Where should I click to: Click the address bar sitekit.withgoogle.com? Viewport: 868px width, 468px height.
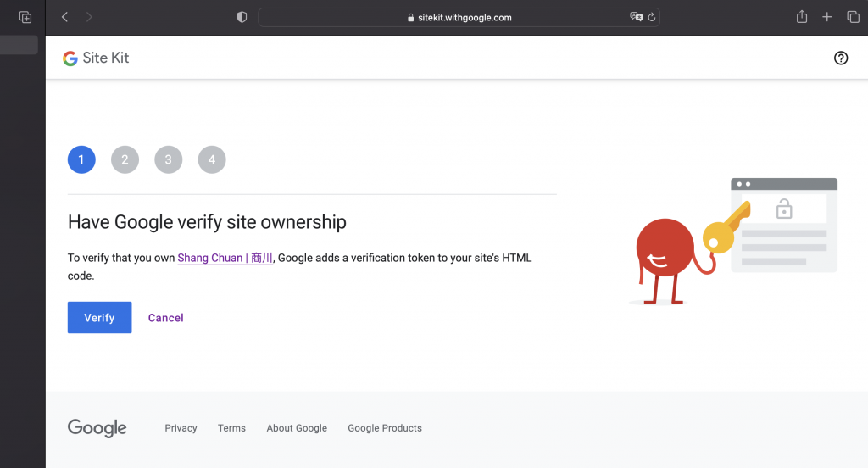(x=459, y=17)
